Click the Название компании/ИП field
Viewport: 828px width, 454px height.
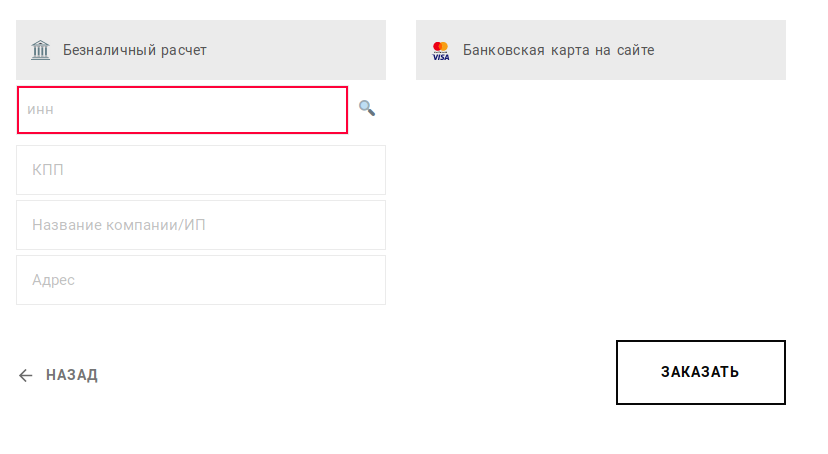pos(201,225)
